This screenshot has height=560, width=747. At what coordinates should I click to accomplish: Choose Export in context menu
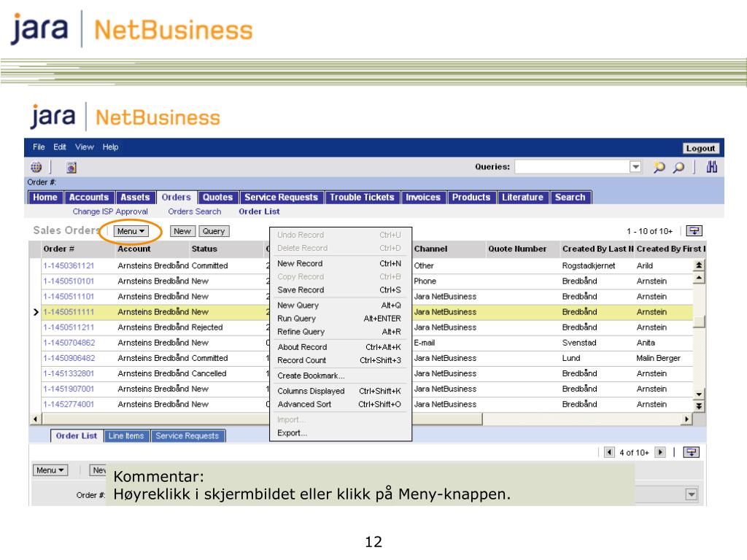[339, 433]
